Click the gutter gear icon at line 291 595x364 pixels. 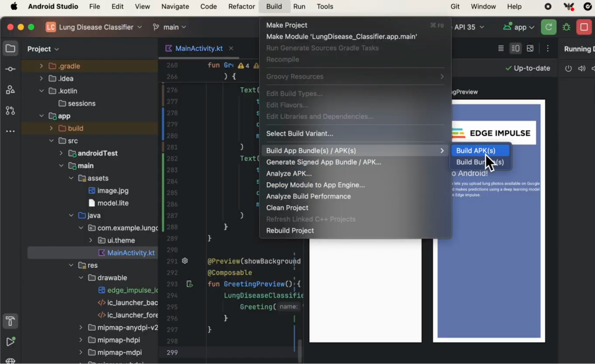click(185, 261)
